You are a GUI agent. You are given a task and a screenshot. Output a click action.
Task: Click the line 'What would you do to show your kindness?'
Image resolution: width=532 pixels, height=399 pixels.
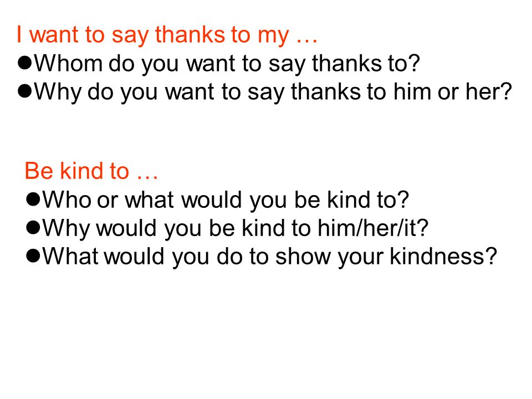click(x=269, y=257)
